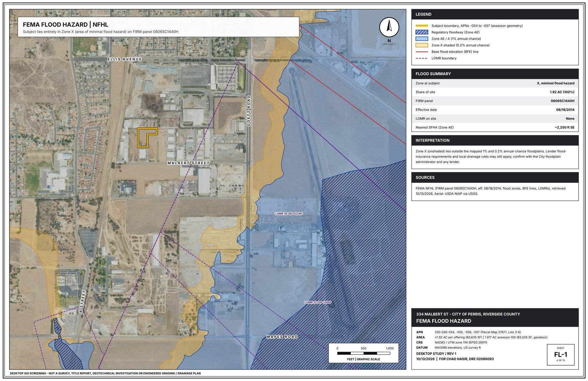Click the ELLIS AVENUE street label
588x381 pixels.
[x=125, y=59]
